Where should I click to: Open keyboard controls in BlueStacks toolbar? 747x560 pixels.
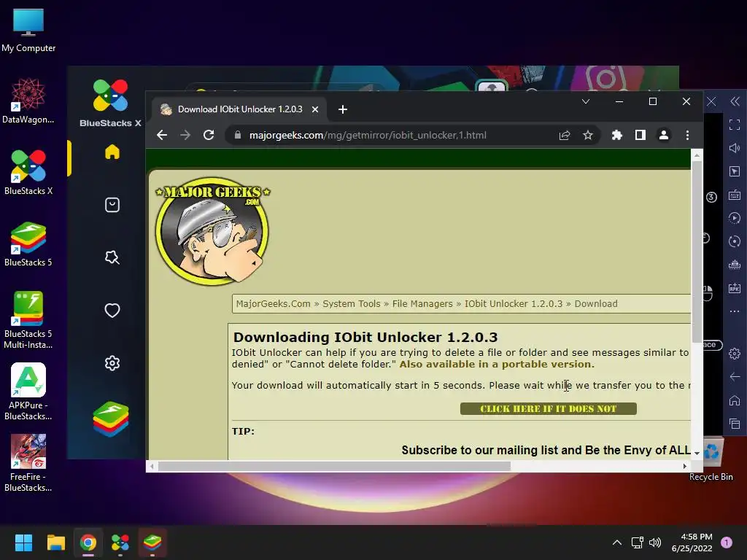(x=735, y=195)
